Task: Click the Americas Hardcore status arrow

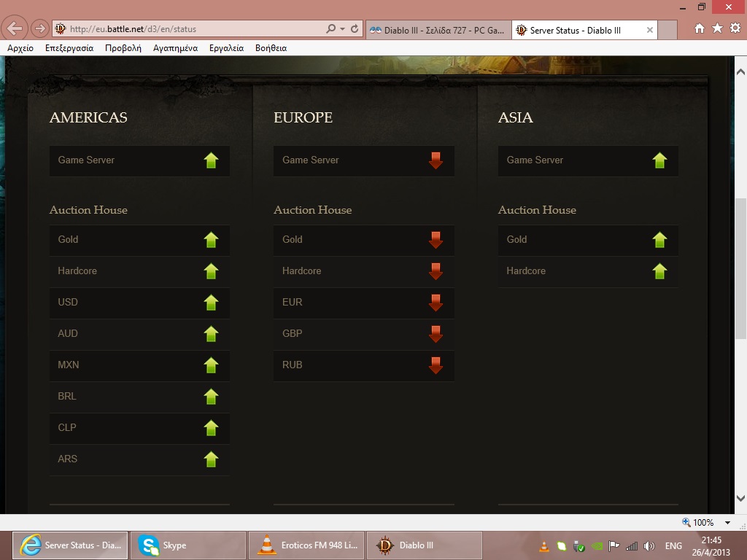Action: pos(211,271)
